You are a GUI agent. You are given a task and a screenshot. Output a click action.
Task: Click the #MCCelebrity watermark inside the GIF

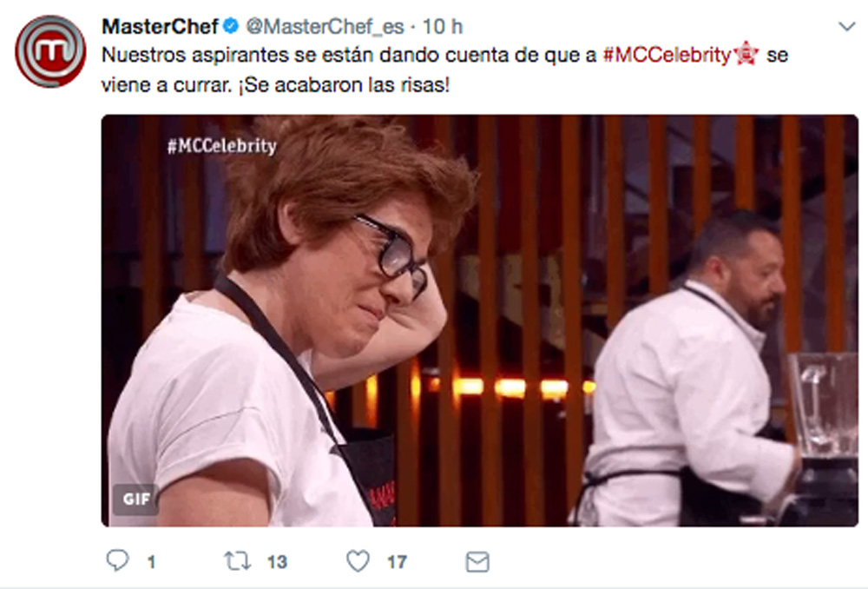(222, 146)
